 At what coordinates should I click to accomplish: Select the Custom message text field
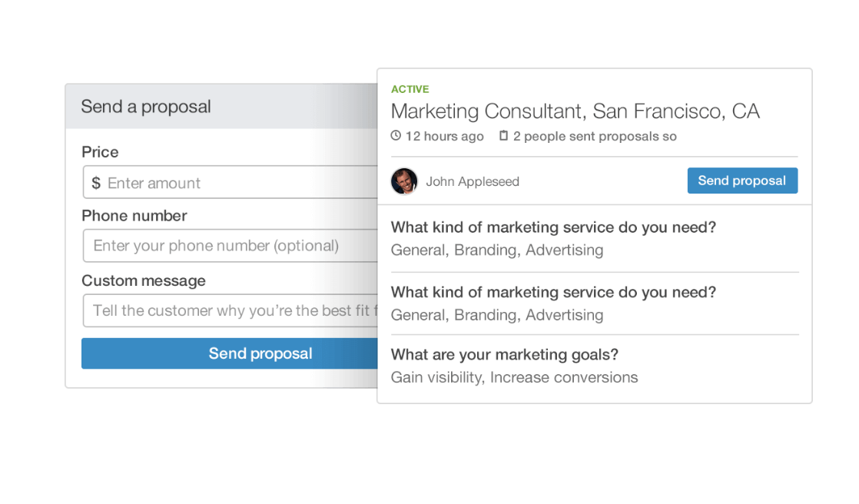(231, 310)
